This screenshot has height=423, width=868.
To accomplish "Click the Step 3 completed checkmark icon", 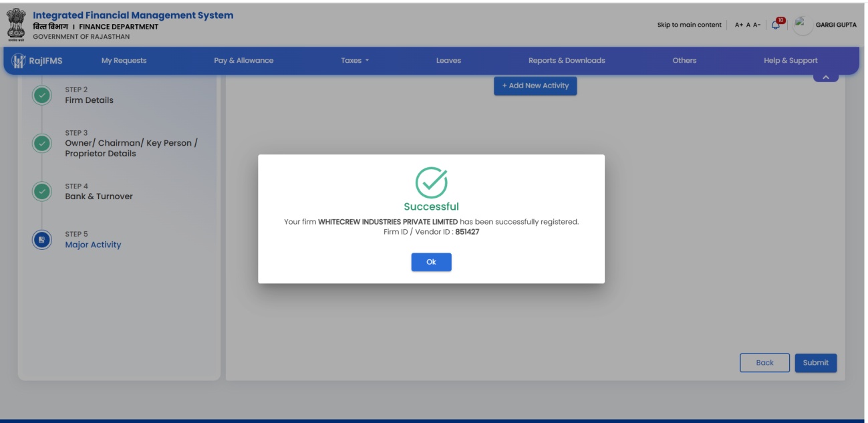I will [x=41, y=143].
